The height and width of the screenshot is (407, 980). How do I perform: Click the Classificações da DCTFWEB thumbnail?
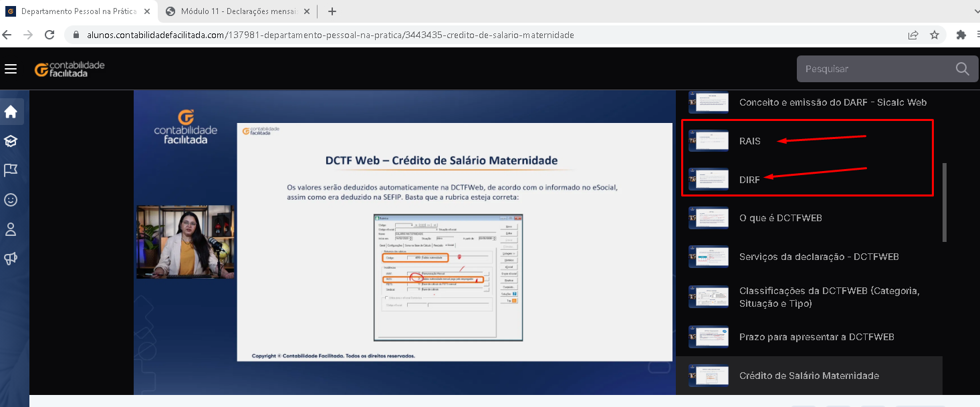point(709,297)
